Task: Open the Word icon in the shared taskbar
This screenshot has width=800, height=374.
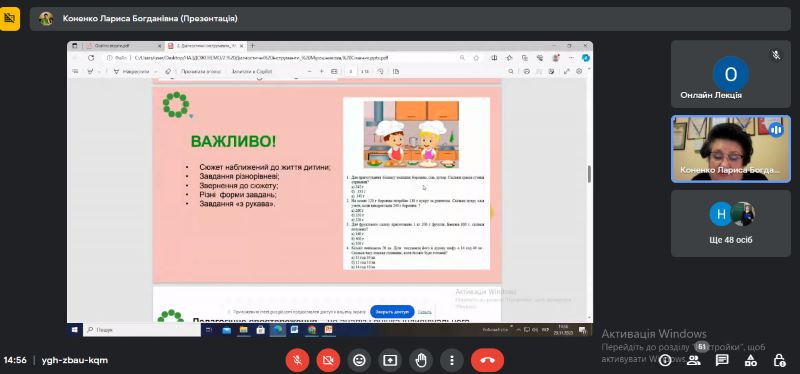Action: pyautogui.click(x=294, y=330)
